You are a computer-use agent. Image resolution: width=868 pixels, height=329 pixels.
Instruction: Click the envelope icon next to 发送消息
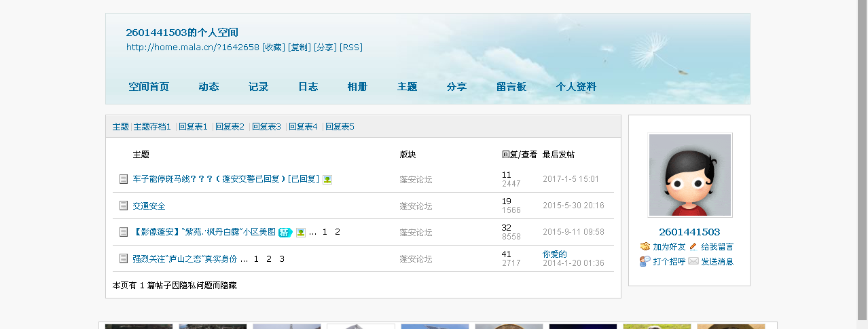tap(693, 261)
